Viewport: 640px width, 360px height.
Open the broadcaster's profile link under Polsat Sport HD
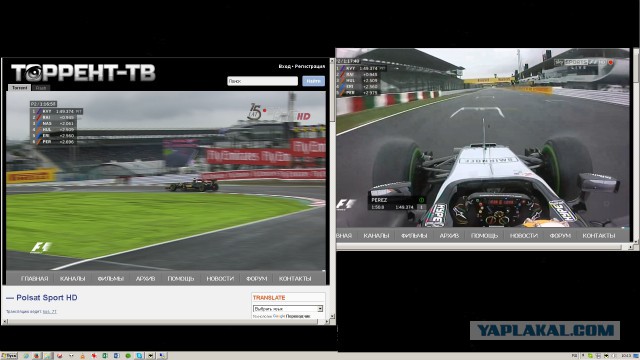pos(50,311)
